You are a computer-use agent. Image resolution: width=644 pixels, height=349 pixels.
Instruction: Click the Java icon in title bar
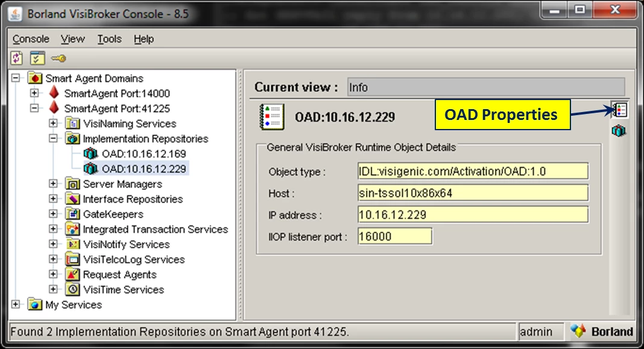click(x=16, y=14)
